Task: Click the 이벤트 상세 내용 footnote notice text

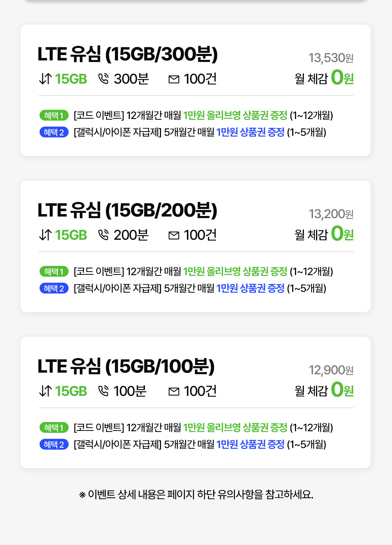Action: coord(196,495)
